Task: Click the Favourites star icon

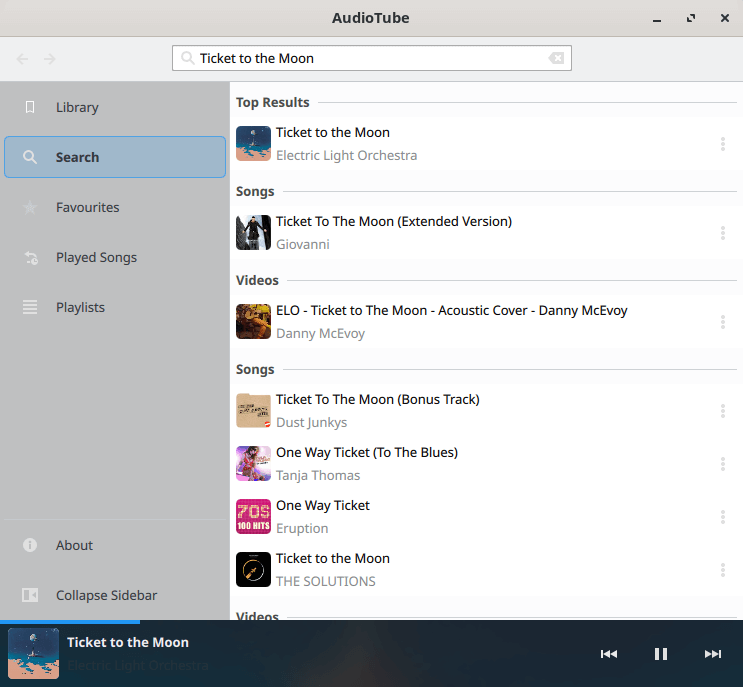Action: pos(30,208)
